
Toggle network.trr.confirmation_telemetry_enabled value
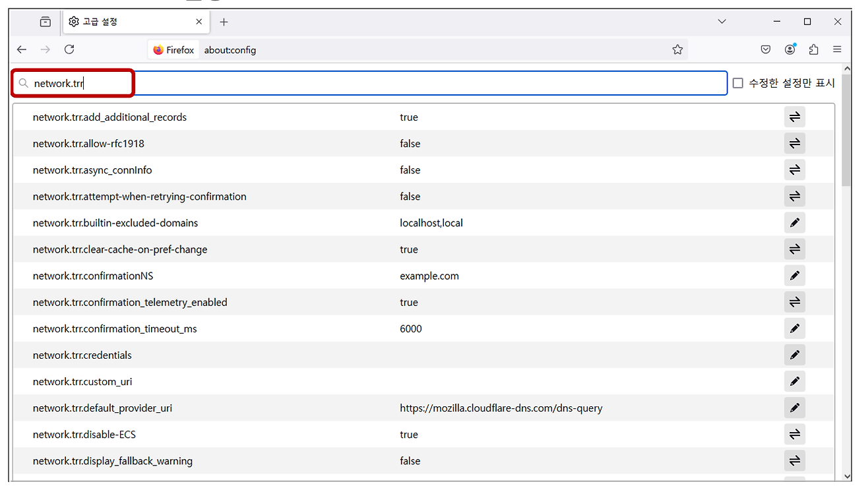[795, 302]
